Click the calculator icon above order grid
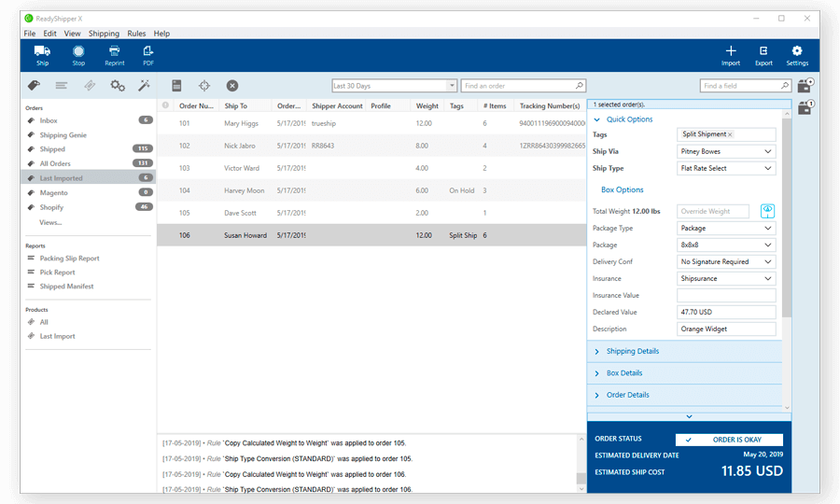The image size is (840, 504). pyautogui.click(x=176, y=85)
